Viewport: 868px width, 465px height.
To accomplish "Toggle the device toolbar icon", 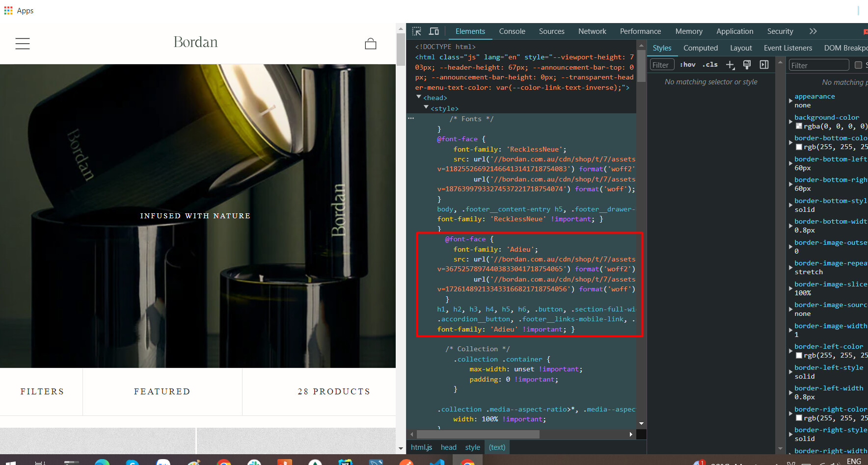I will 434,31.
